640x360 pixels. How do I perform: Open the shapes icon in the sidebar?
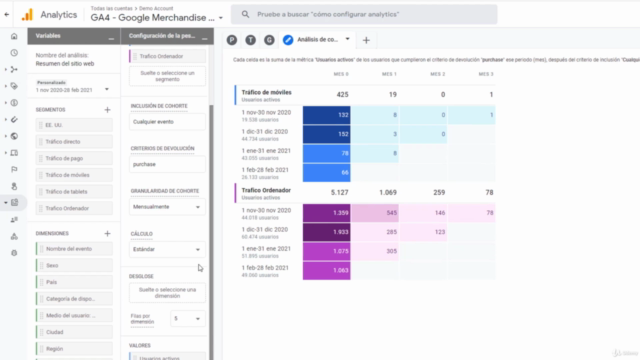14,236
